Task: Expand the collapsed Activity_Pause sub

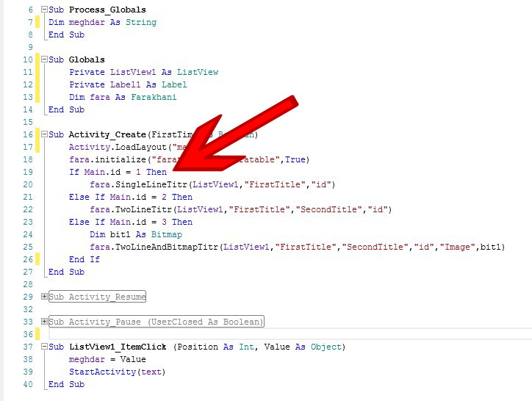Action: pyautogui.click(x=44, y=322)
